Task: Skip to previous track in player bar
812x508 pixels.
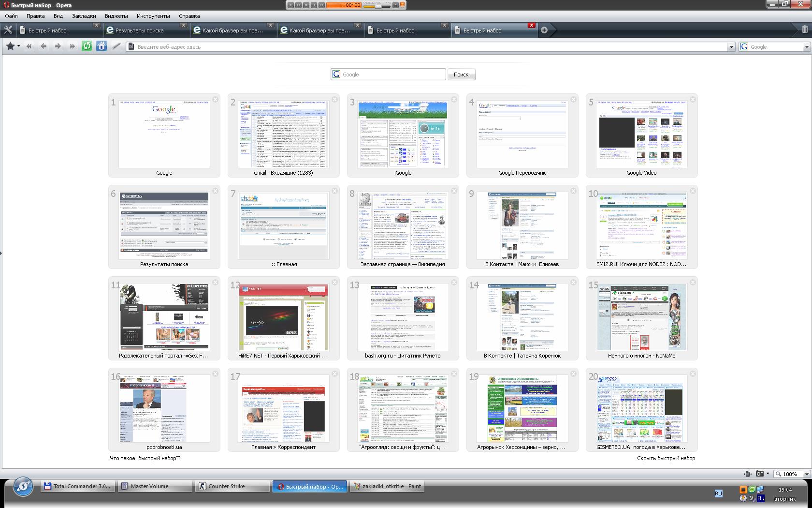Action: click(314, 5)
